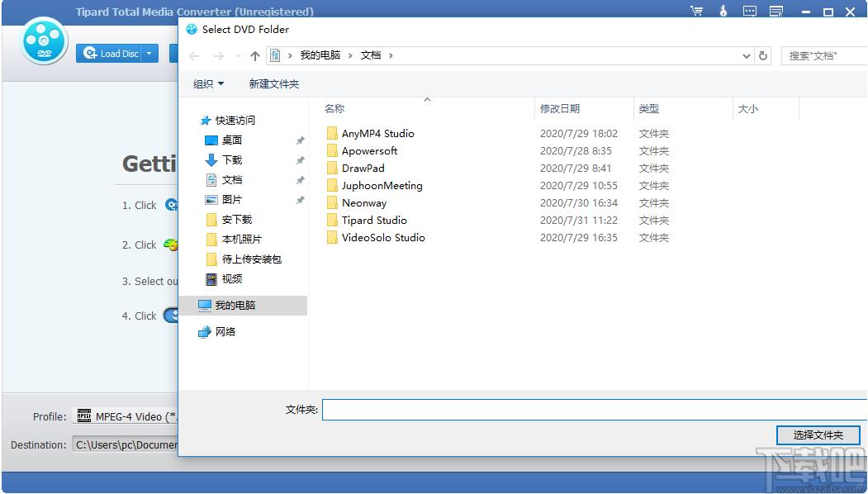
Task: Open the shopping cart purchase icon
Action: [697, 11]
